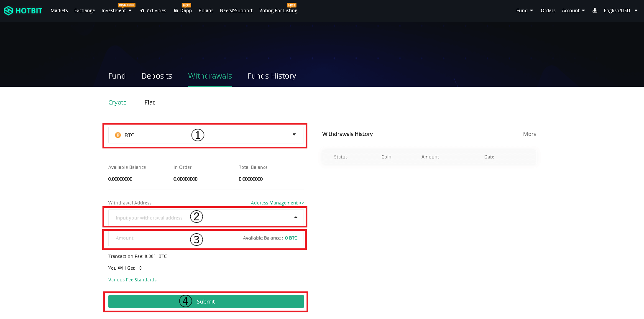Click the Transaction Fee: 0.001 BTC text
Screen dimensions: 644x319
point(138,256)
